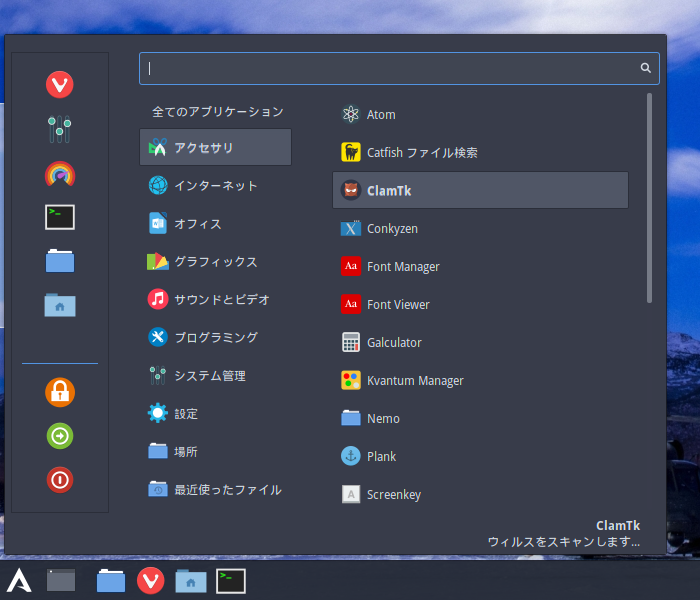Image resolution: width=700 pixels, height=600 pixels.
Task: Click the orange lock screen icon
Action: tap(60, 392)
